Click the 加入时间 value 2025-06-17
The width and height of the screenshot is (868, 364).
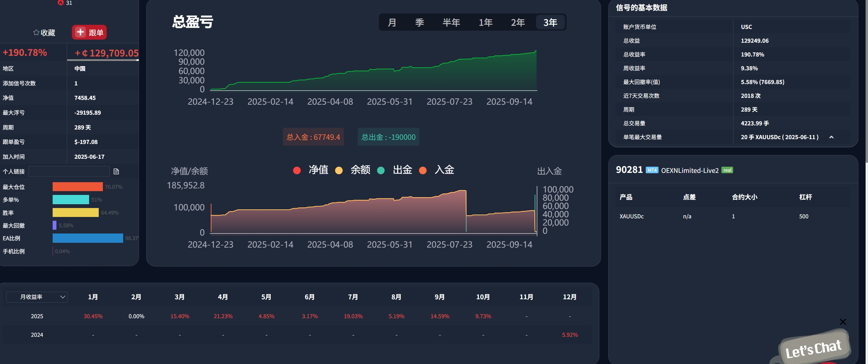89,157
